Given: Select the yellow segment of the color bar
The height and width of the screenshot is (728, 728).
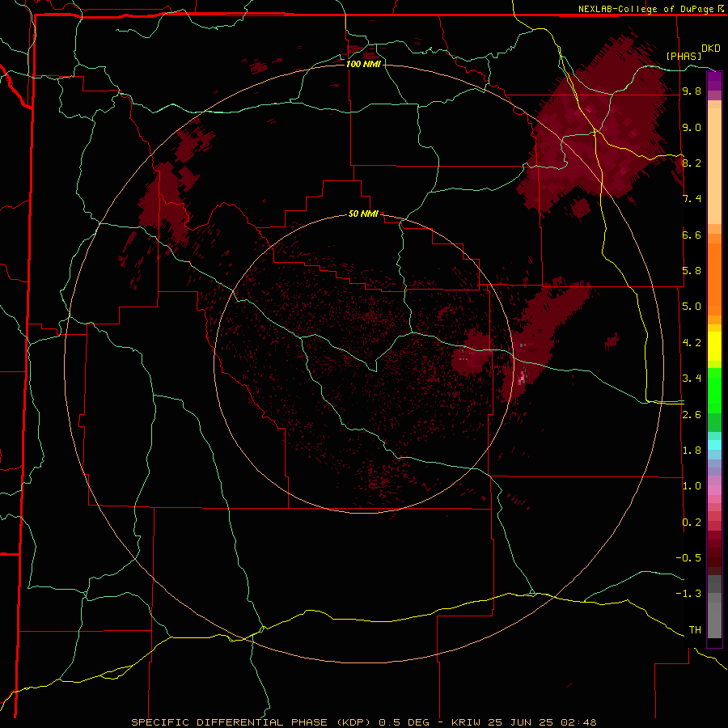Looking at the screenshot, I should click(x=714, y=346).
